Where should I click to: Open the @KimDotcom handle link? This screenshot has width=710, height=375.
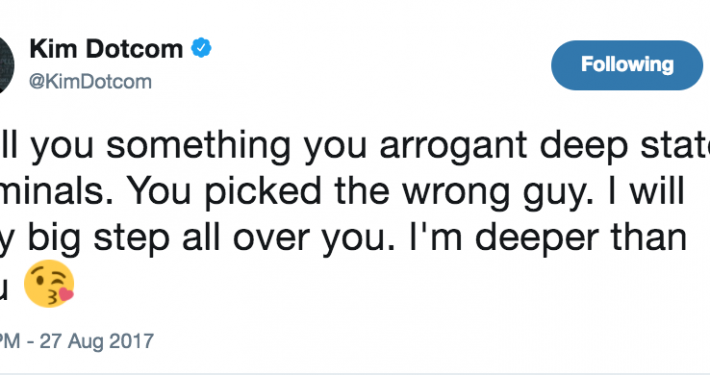click(x=90, y=82)
